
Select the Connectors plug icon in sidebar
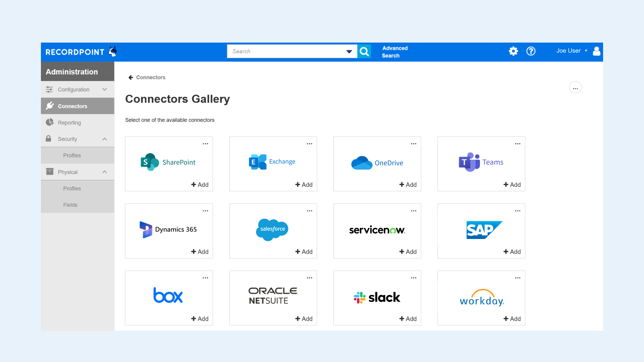(50, 106)
